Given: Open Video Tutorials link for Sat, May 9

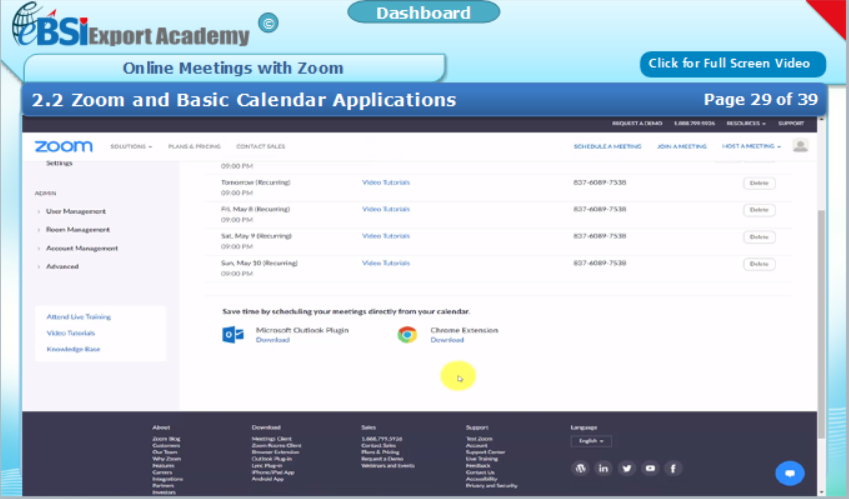Looking at the screenshot, I should [386, 236].
